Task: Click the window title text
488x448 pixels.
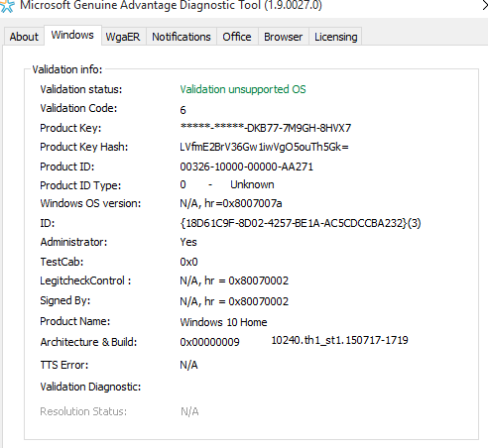Action: click(171, 5)
